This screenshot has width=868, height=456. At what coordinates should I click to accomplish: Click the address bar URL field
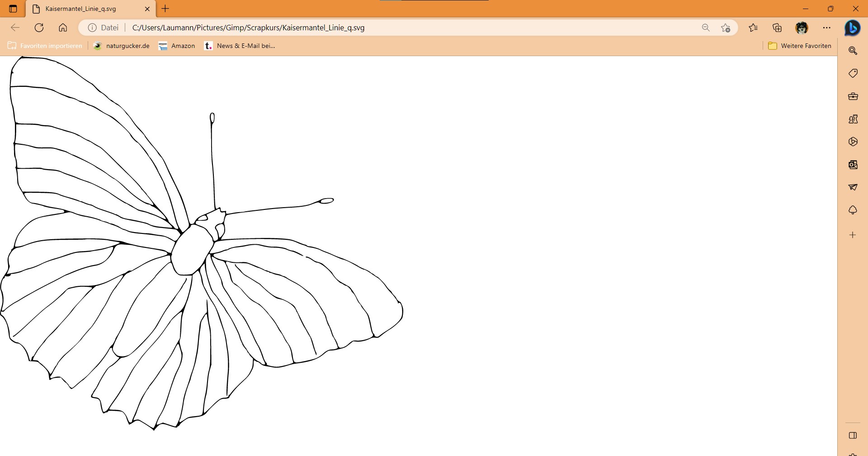click(407, 28)
